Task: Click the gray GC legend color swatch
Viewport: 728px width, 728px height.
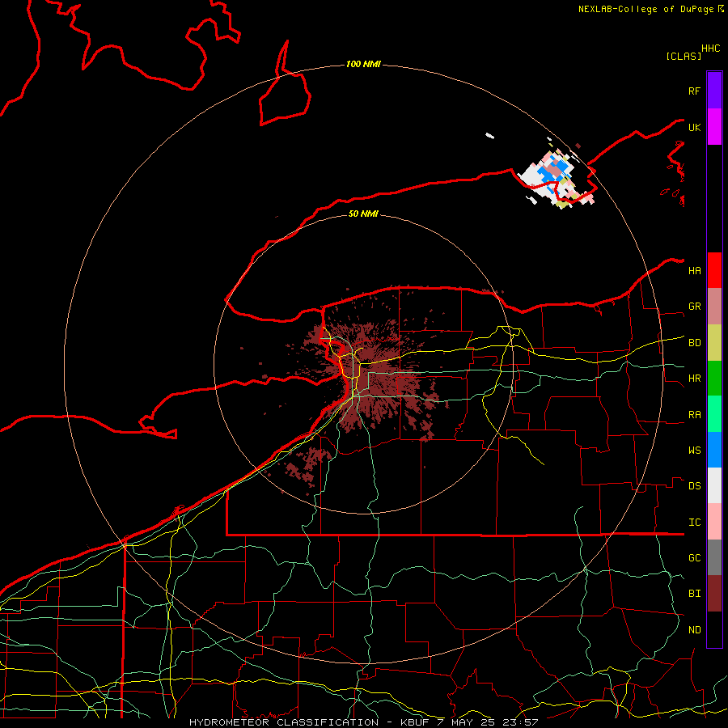Action: click(714, 557)
